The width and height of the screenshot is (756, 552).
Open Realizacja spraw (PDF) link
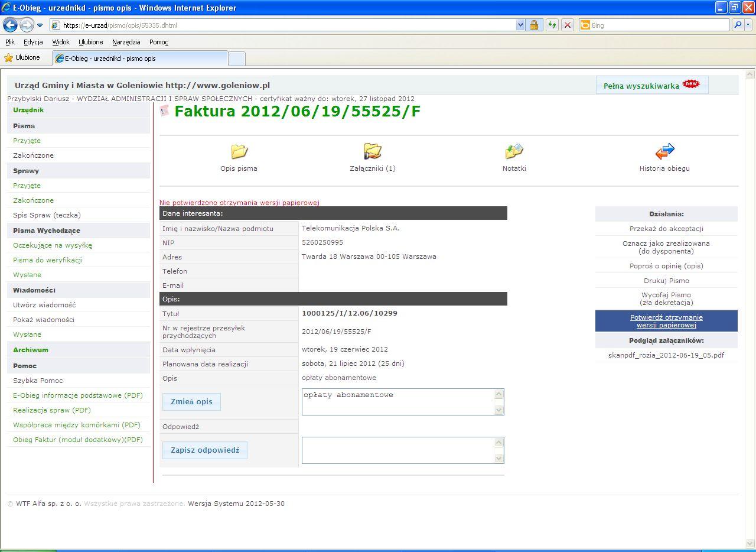click(52, 410)
